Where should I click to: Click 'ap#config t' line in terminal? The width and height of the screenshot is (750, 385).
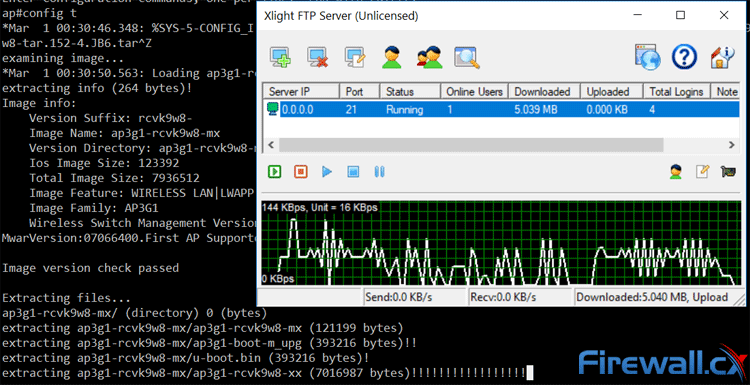pyautogui.click(x=39, y=13)
